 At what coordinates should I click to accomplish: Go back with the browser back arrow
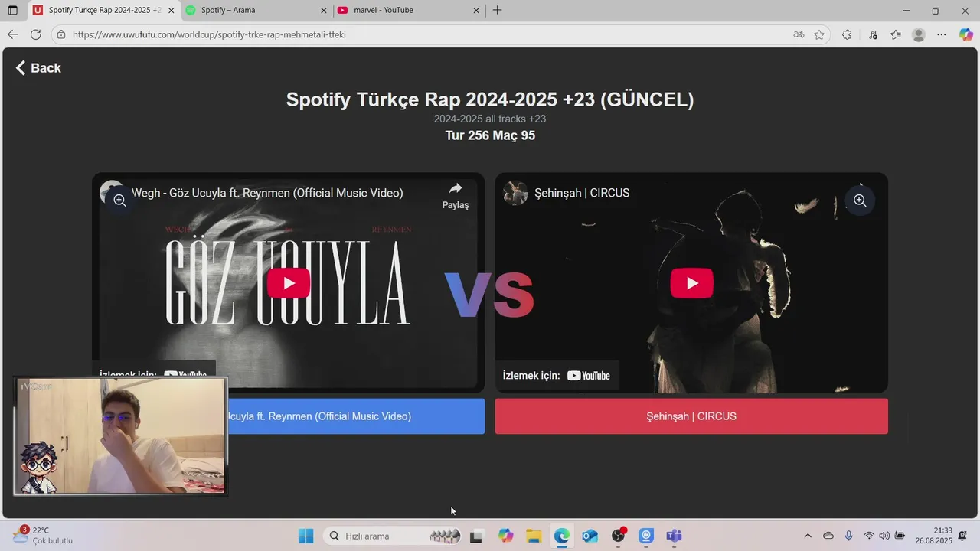[12, 34]
